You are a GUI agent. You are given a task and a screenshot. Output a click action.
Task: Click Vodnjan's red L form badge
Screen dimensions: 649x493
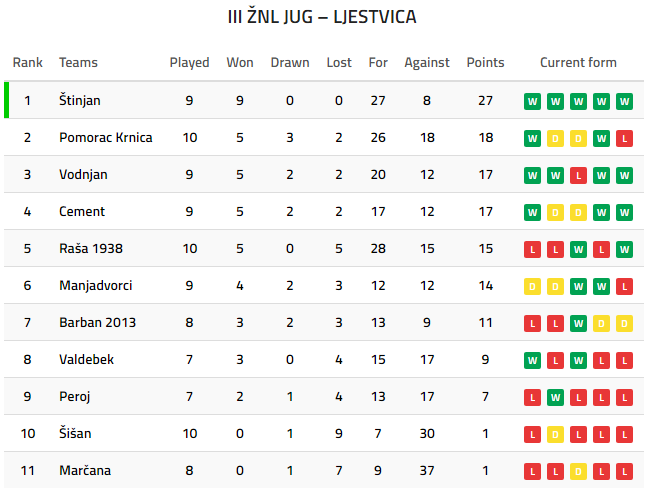pos(578,175)
